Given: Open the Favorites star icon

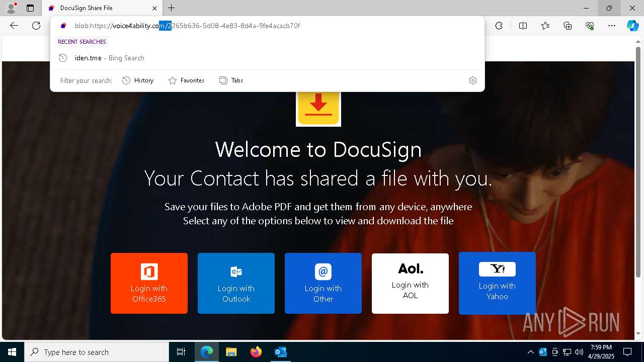Looking at the screenshot, I should coord(545,26).
